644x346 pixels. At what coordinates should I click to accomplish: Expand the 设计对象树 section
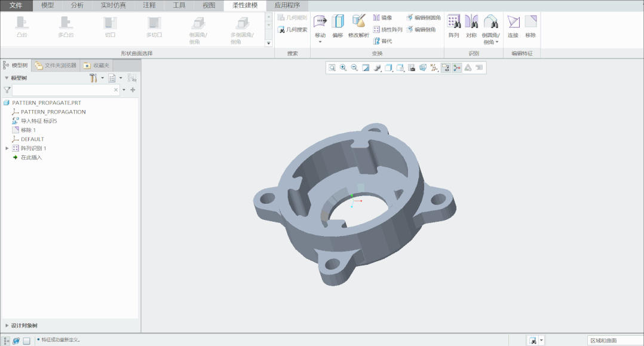point(7,326)
